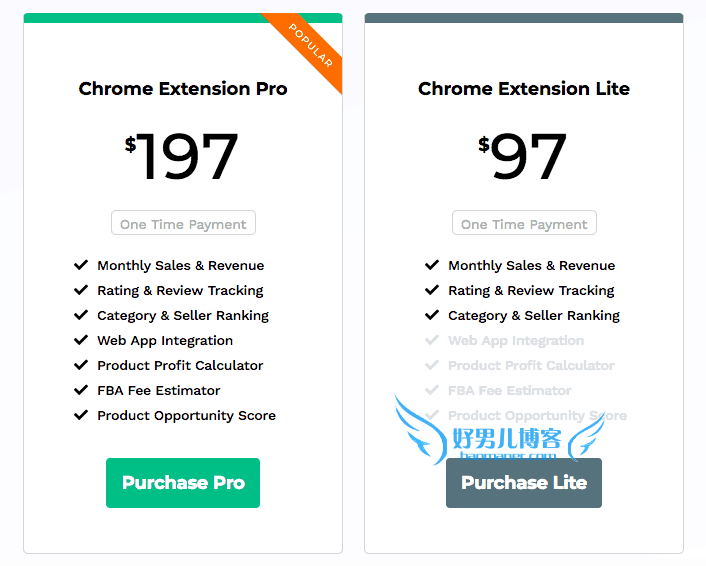Image resolution: width=706 pixels, height=566 pixels.
Task: Click the checkmark beside Pro Product Opportunity Score
Action: (x=81, y=415)
